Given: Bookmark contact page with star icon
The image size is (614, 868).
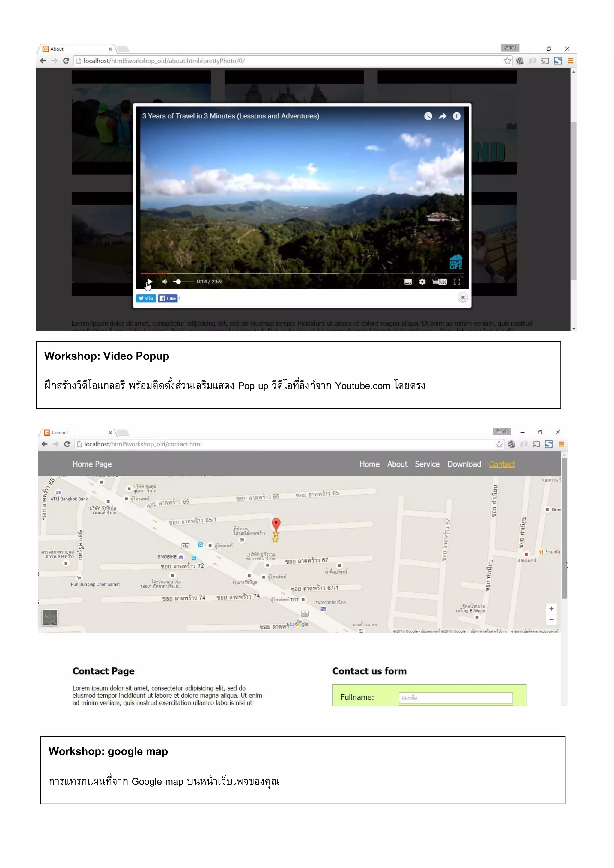Looking at the screenshot, I should tap(499, 444).
